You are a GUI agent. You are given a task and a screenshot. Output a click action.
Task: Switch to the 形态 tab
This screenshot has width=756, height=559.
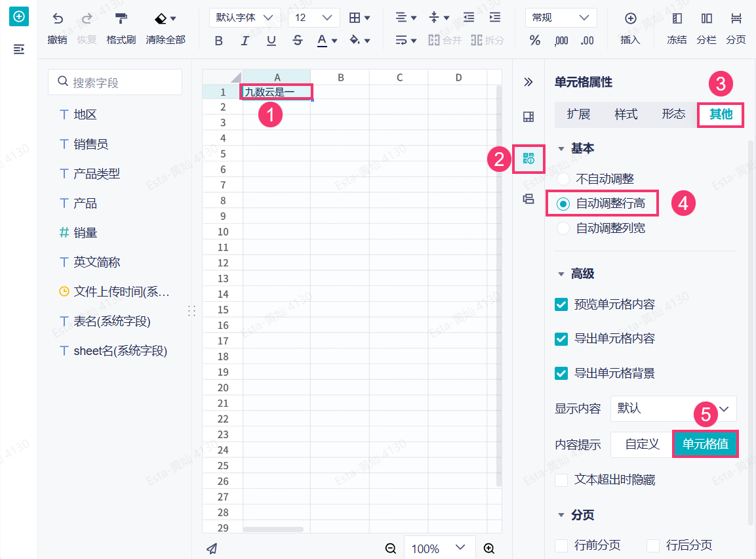(x=673, y=114)
